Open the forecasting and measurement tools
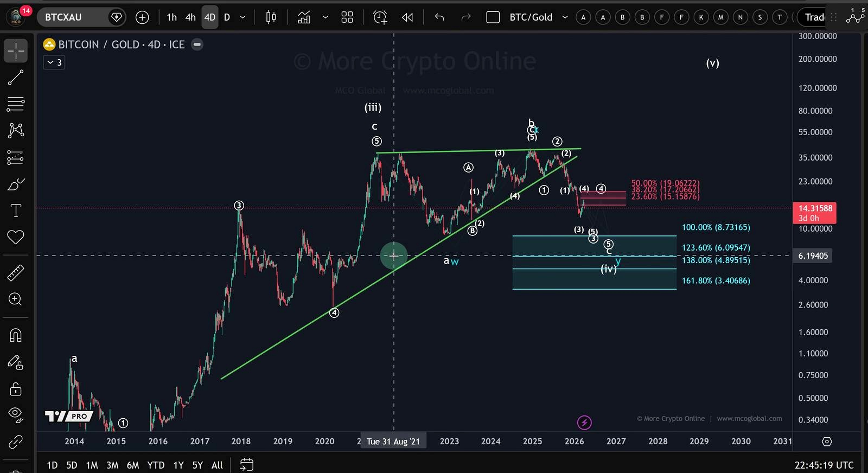 coord(16,157)
